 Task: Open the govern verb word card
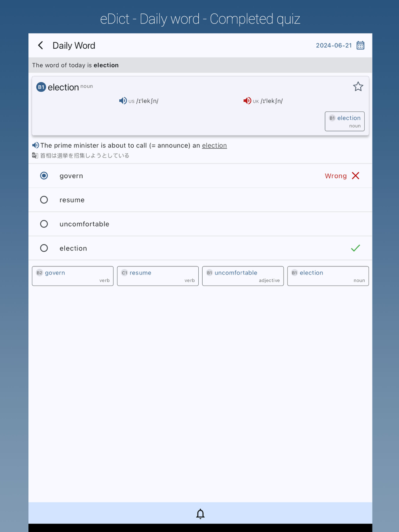73,276
